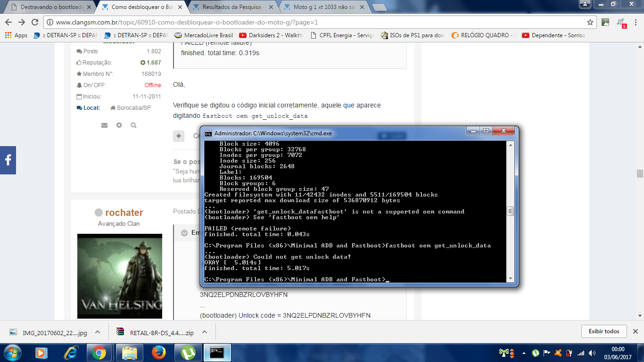Click the cmd.exe title bar system icon
The width and height of the screenshot is (644, 362).
(208, 133)
